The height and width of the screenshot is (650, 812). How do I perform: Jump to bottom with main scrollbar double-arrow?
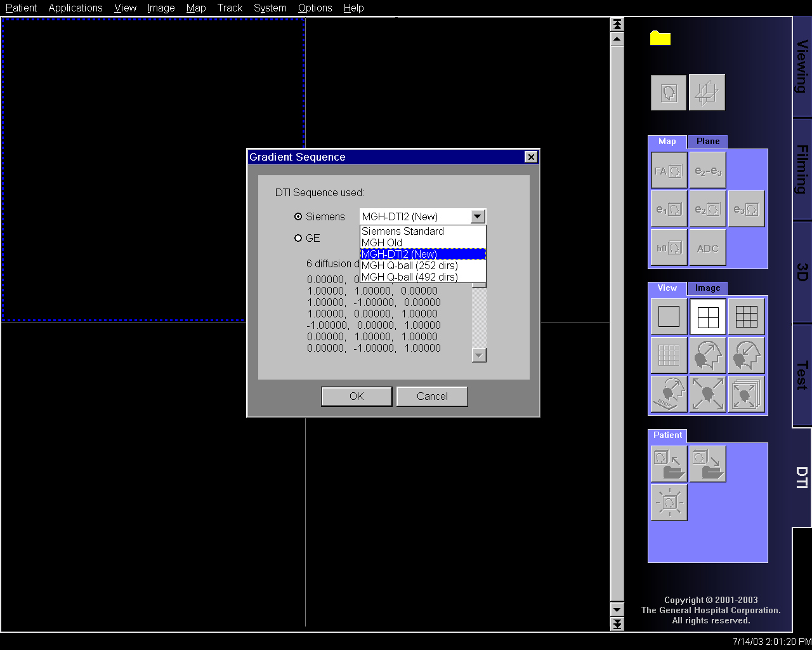[617, 624]
